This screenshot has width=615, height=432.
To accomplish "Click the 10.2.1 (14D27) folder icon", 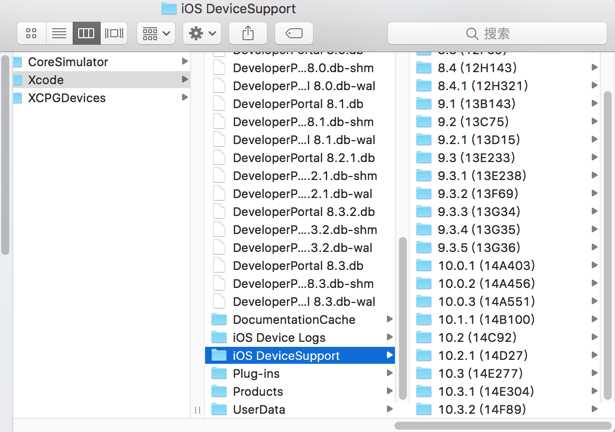I will pyautogui.click(x=424, y=355).
